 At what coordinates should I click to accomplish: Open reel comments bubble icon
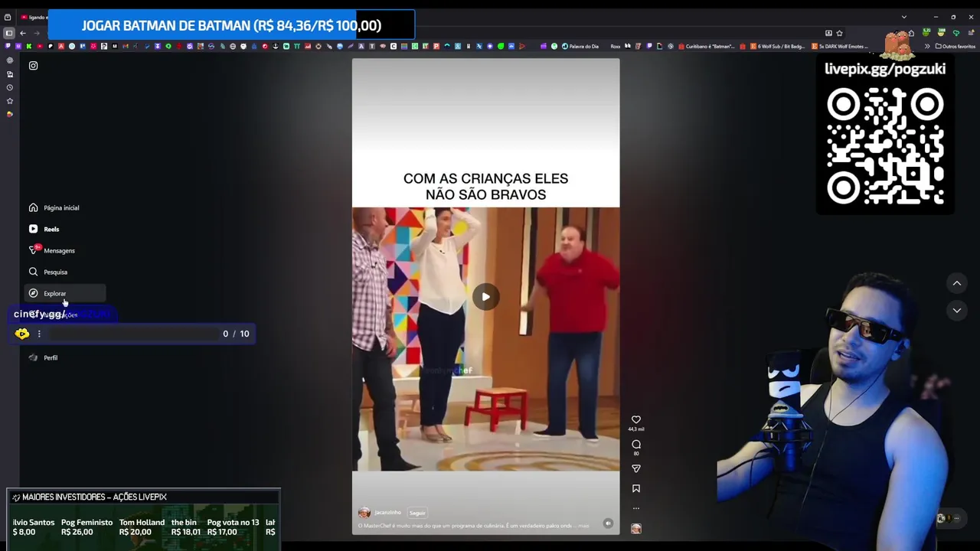(x=635, y=444)
